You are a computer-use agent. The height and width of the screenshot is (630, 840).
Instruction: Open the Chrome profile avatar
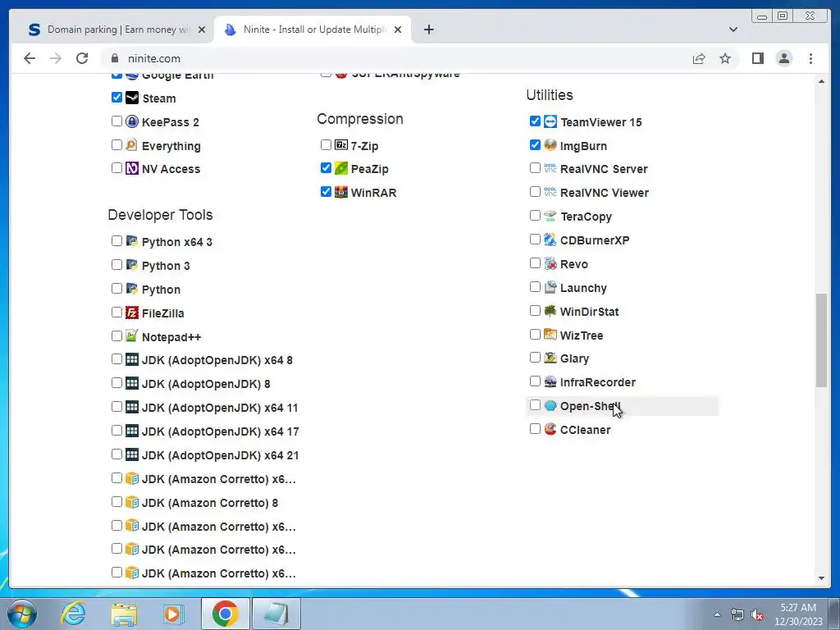pos(783,58)
